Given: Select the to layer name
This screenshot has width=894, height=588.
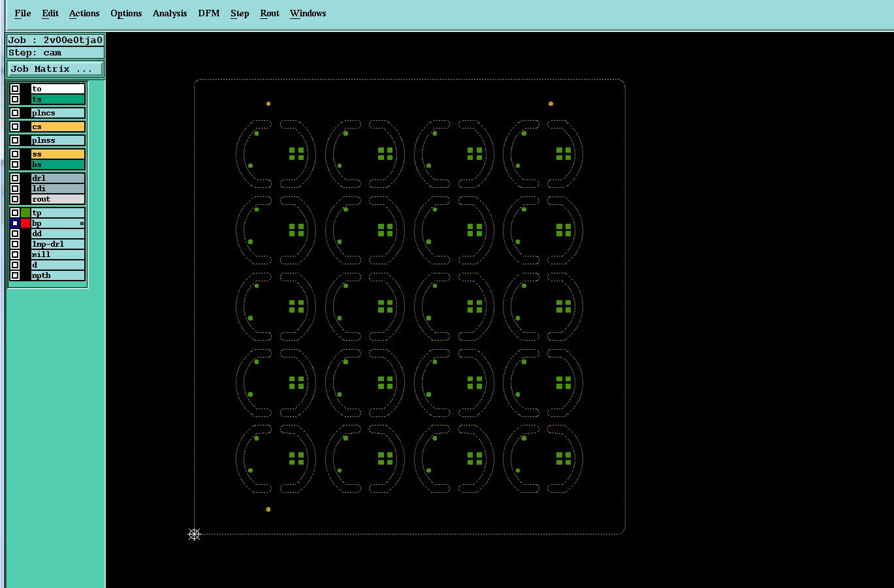Looking at the screenshot, I should (x=58, y=89).
